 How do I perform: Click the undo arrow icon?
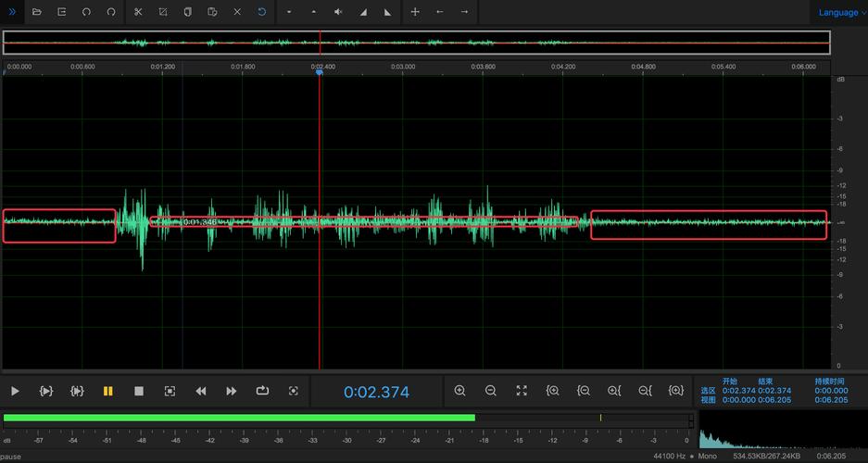(x=86, y=12)
